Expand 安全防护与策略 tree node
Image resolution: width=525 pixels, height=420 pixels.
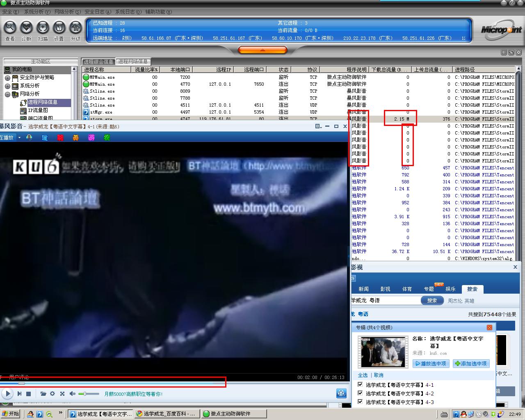click(7, 78)
